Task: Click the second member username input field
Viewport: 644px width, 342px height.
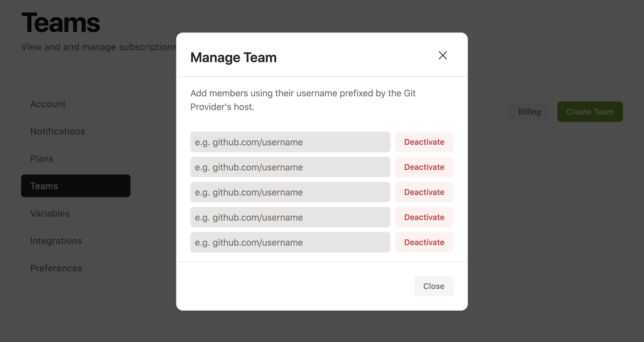Action: point(290,167)
